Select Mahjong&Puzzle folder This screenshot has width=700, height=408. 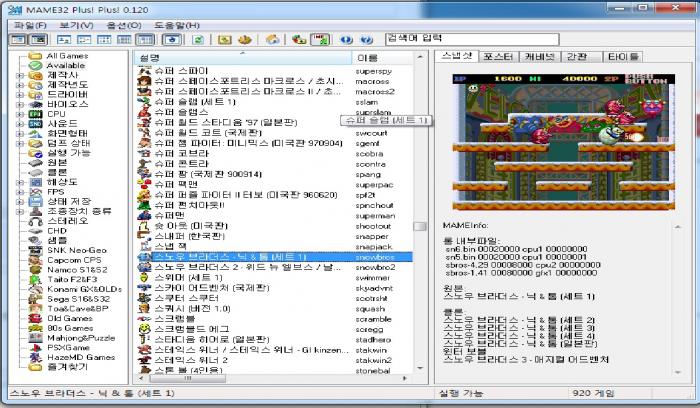coord(81,338)
